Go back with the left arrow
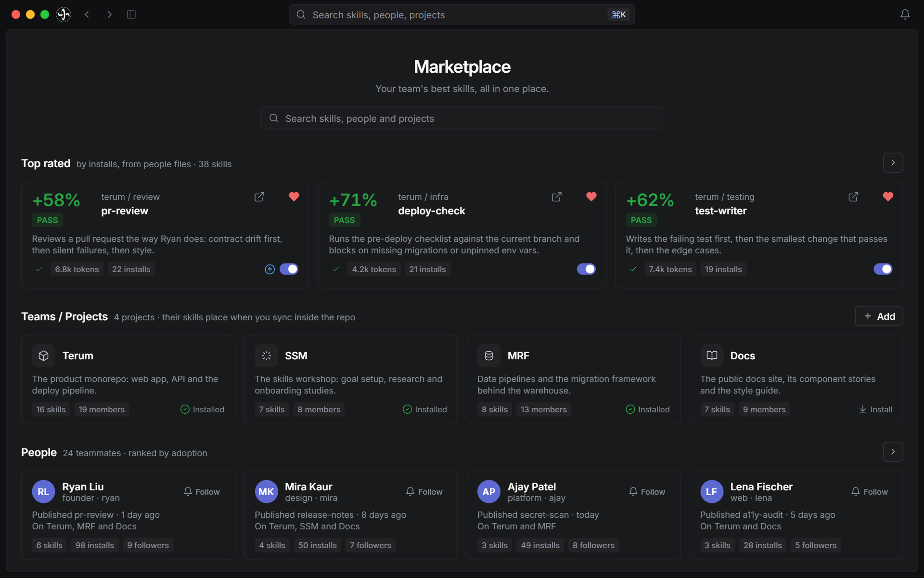This screenshot has height=578, width=924. point(87,14)
